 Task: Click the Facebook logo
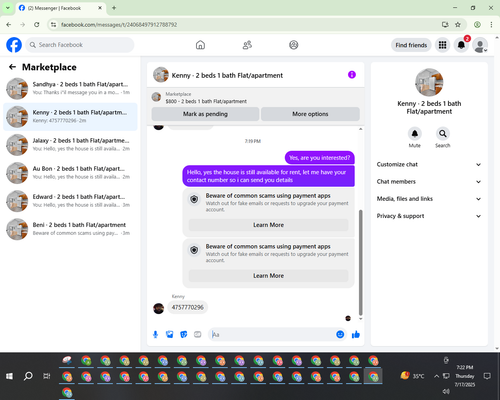pos(14,45)
